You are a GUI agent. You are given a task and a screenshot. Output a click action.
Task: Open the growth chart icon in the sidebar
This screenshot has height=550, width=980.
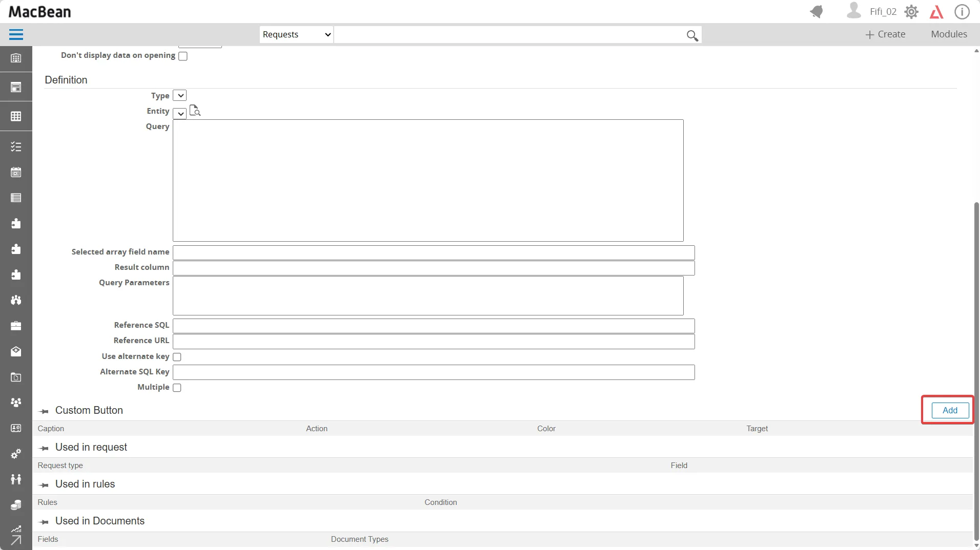click(x=16, y=529)
